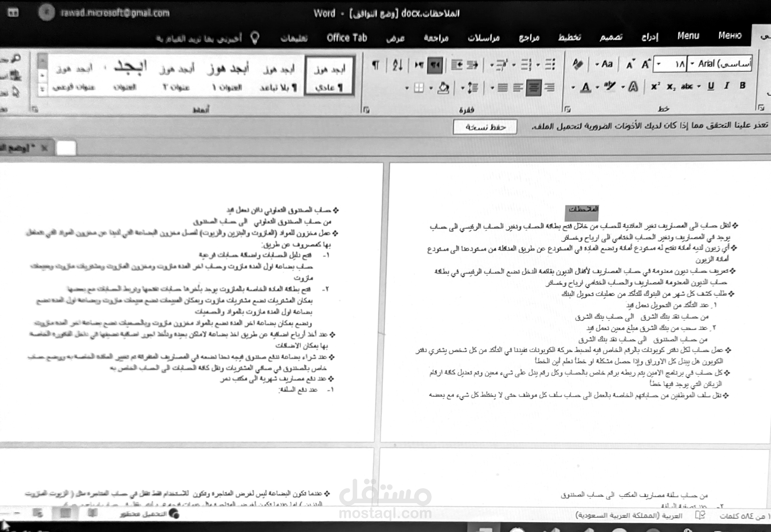Open the Office Tab ribbon tab
Image resolution: width=771 pixels, height=532 pixels.
pos(347,38)
